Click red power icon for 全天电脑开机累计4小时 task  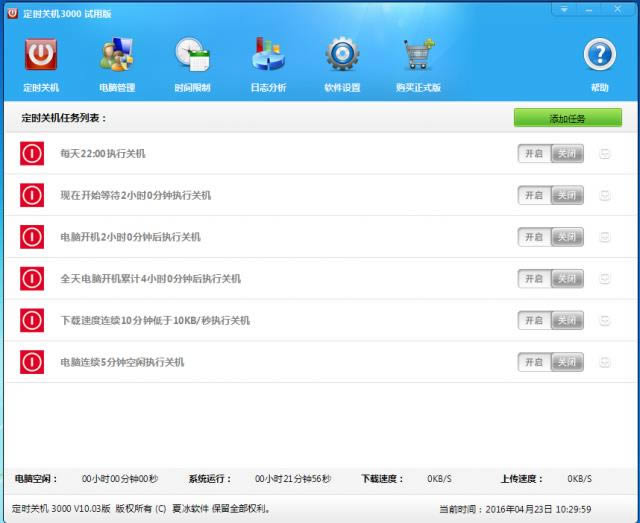coord(32,278)
